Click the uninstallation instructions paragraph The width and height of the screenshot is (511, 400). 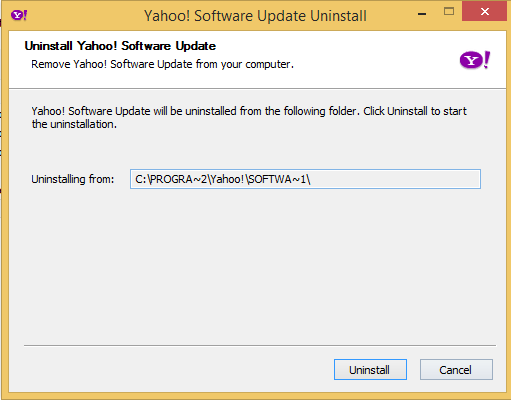249,117
